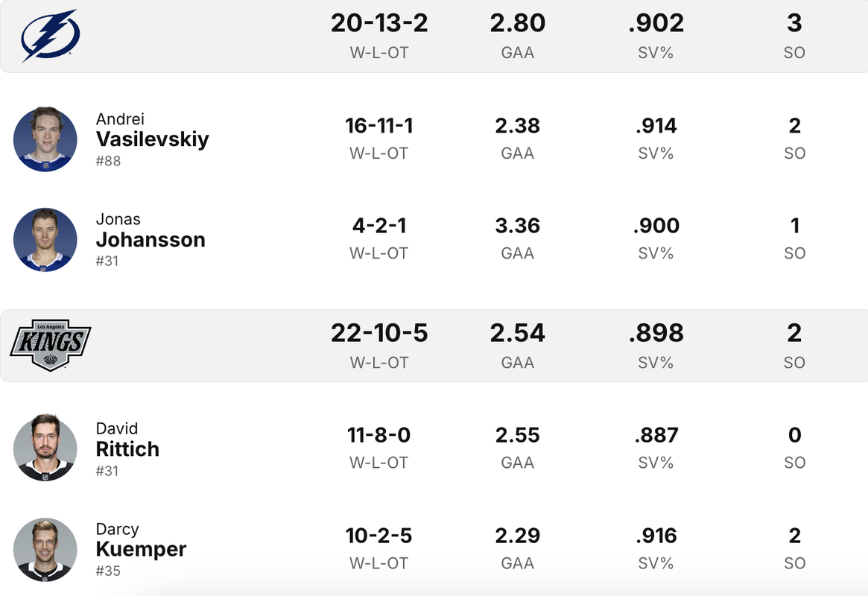868x596 pixels.
Task: Click Vasilevskiy's jersey number #88
Action: click(108, 161)
